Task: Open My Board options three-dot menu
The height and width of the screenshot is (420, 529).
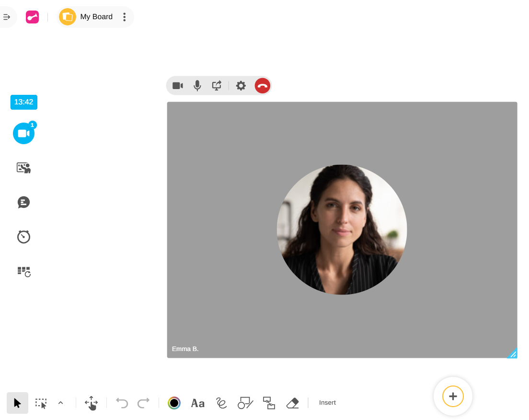Action: coord(125,17)
